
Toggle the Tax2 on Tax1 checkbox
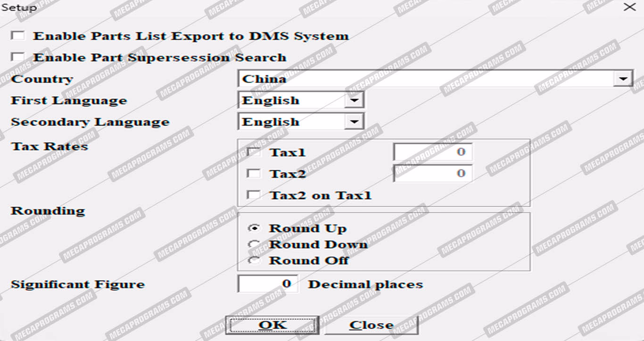[x=254, y=195]
